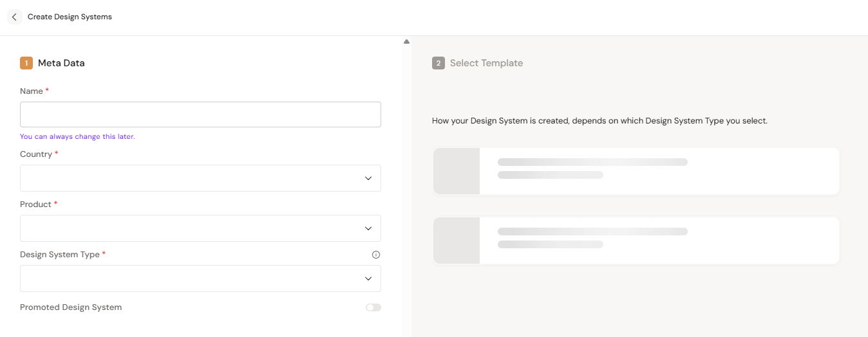Select the Meta Data step heading
The image size is (868, 337).
61,63
